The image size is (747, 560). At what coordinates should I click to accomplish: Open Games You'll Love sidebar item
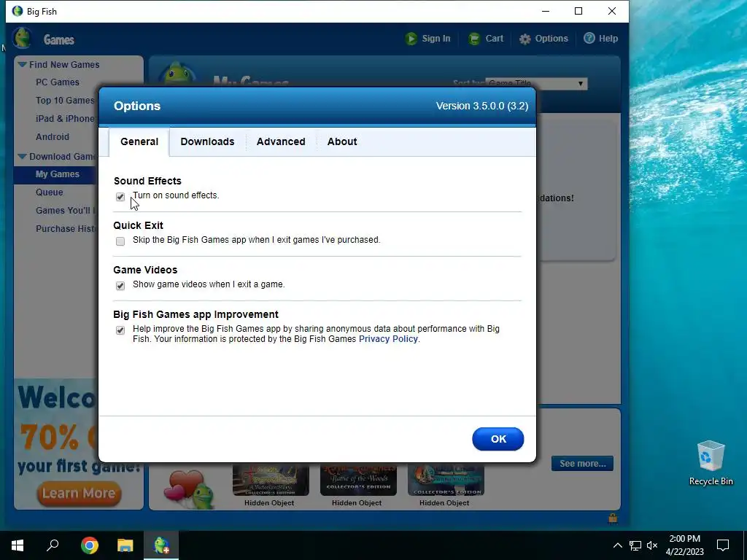(65, 211)
